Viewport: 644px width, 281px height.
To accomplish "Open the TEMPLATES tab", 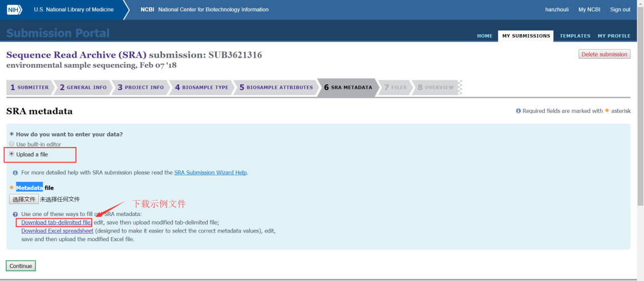I will (574, 36).
